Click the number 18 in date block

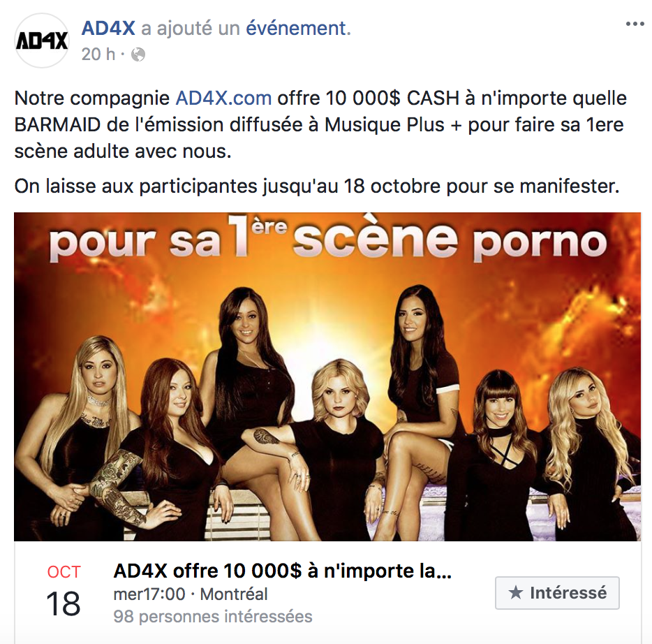coord(64,603)
